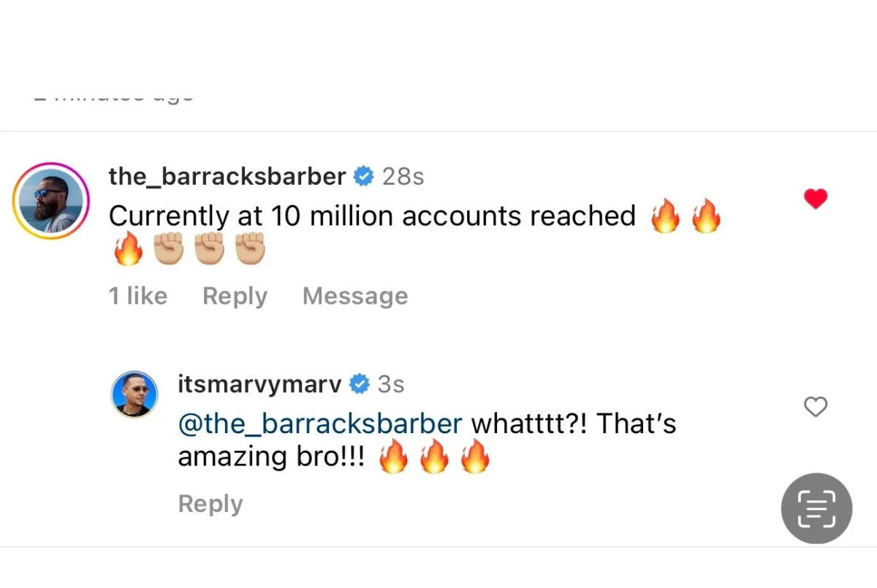Open the_barracksbarber username at top comment
This screenshot has height=588, width=877.
point(227,176)
